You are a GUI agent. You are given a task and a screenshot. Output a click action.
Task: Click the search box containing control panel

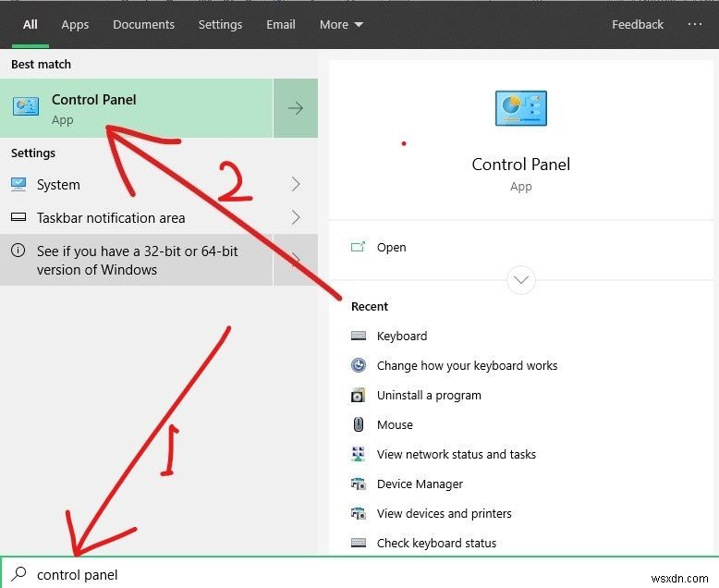pos(359,573)
